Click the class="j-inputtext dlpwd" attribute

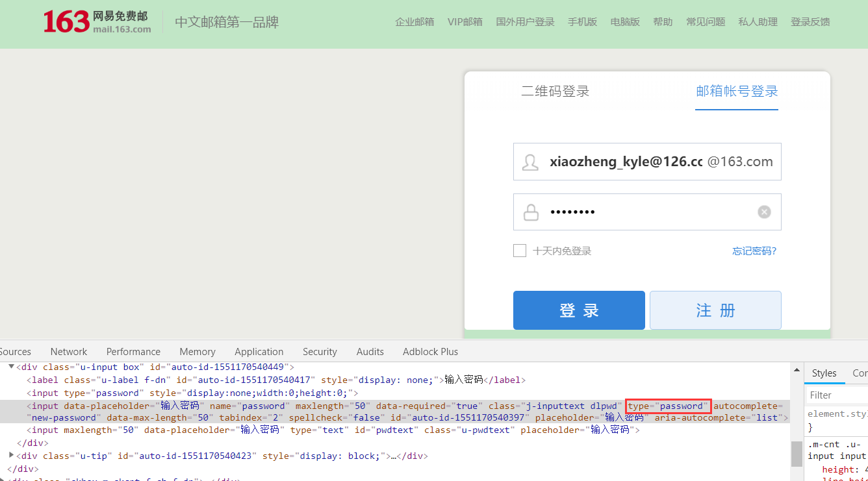click(555, 406)
